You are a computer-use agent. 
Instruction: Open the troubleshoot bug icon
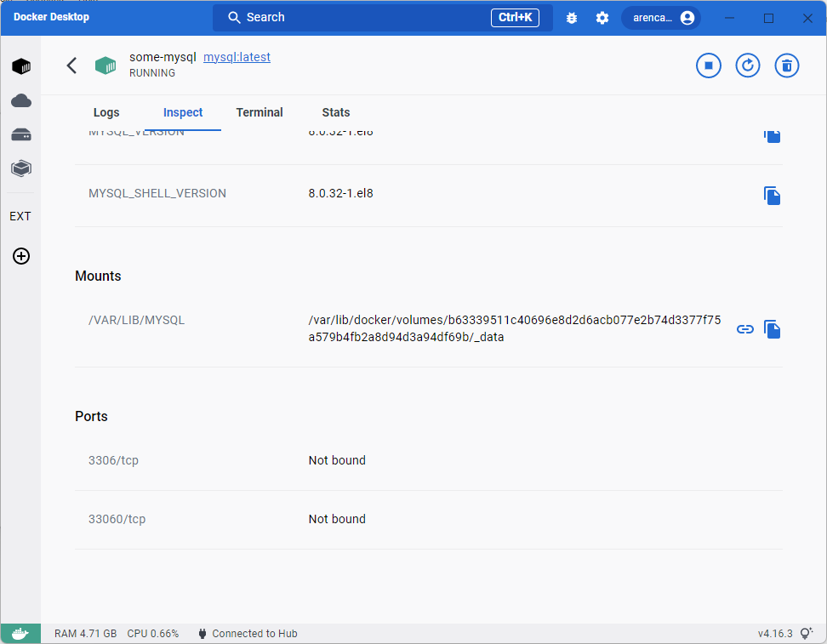[x=571, y=18]
